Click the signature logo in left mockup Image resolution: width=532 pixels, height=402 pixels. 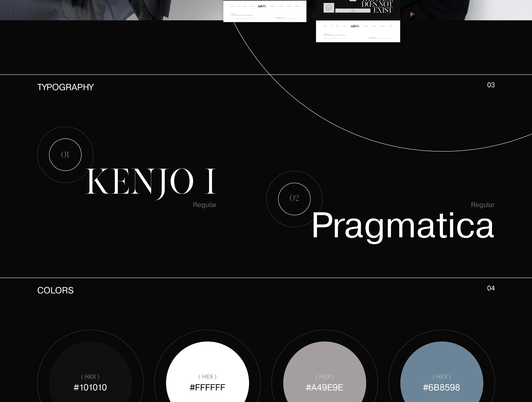(x=262, y=6)
